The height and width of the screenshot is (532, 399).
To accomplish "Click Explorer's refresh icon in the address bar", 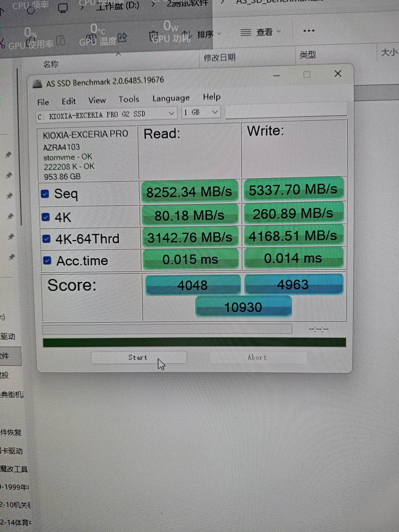I will click(x=31, y=10).
